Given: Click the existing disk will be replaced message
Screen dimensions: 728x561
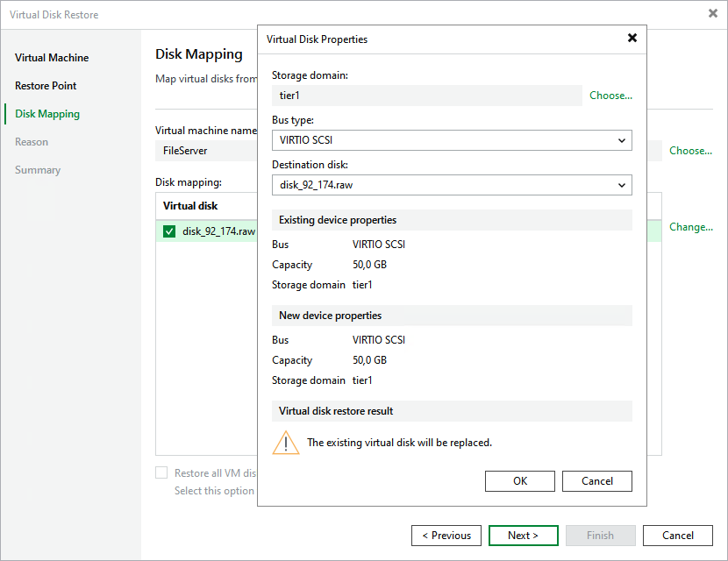Looking at the screenshot, I should pos(399,443).
